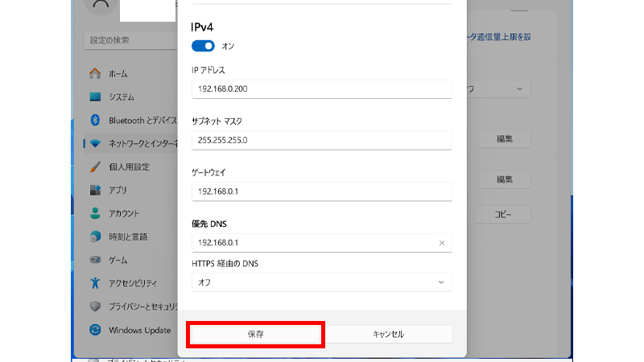The width and height of the screenshot is (644, 362).
Task: Turn off the IPv4 toggle switch
Action: (203, 46)
